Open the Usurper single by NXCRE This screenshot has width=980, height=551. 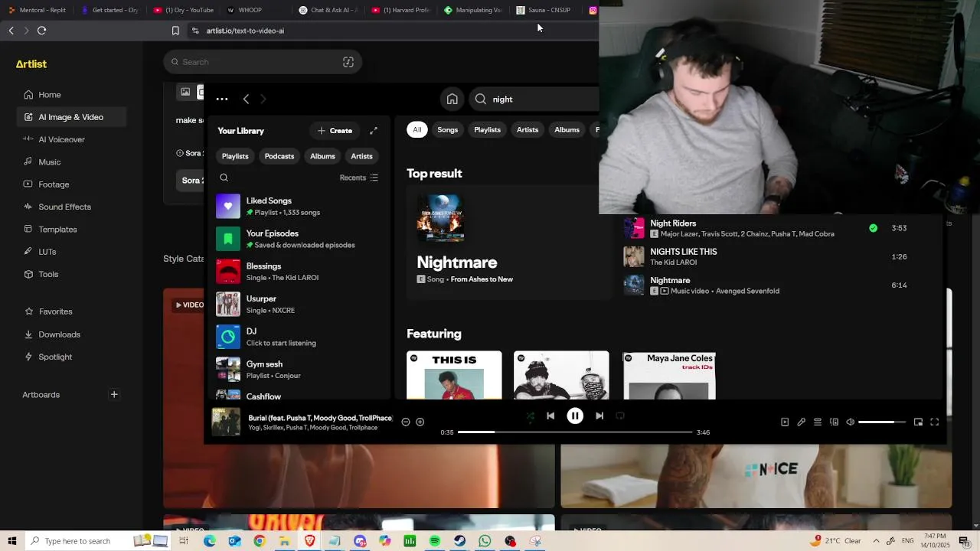pos(299,305)
